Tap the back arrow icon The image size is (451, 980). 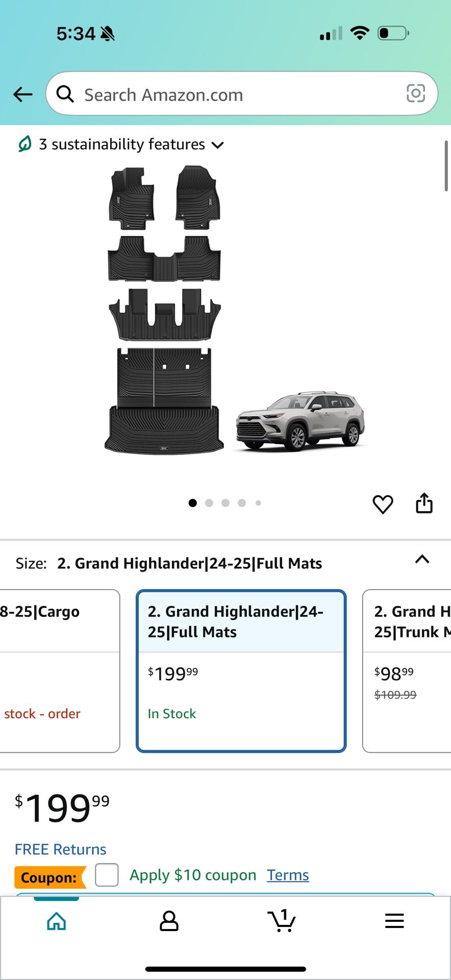(23, 94)
